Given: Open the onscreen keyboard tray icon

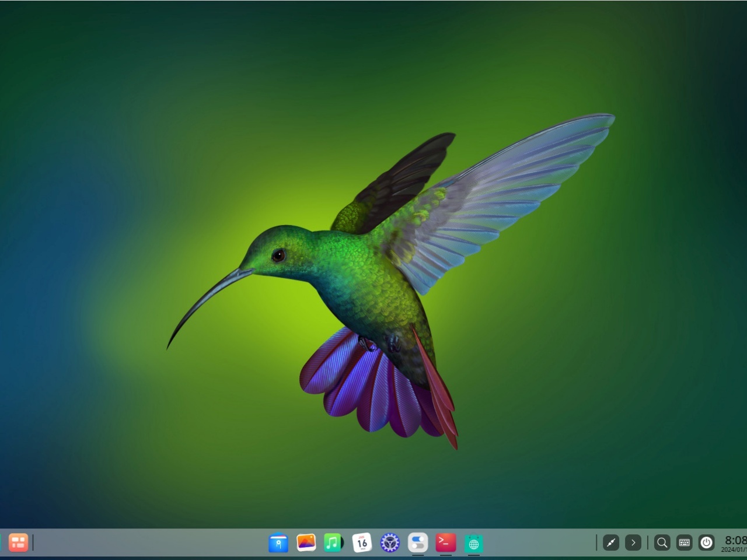Looking at the screenshot, I should tap(685, 542).
